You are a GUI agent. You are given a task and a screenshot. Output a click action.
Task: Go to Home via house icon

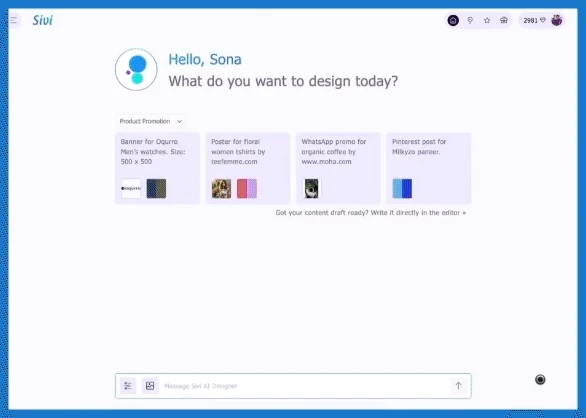(453, 20)
